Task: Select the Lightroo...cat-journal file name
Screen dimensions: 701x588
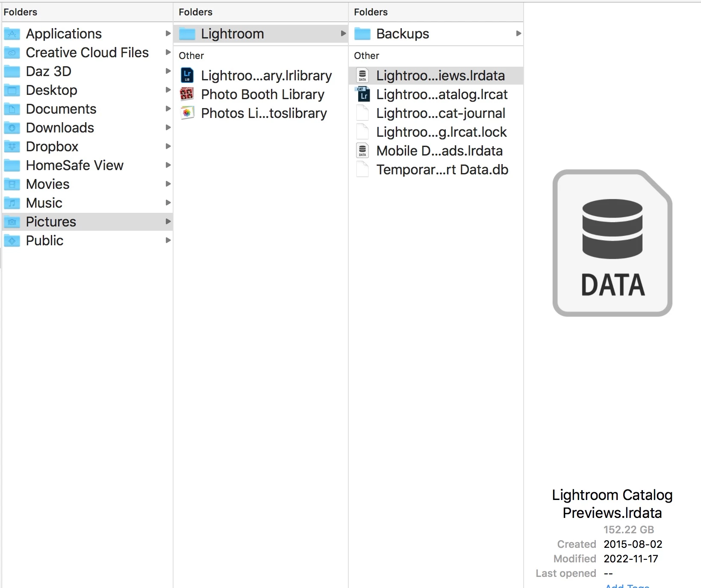Action: [x=441, y=113]
